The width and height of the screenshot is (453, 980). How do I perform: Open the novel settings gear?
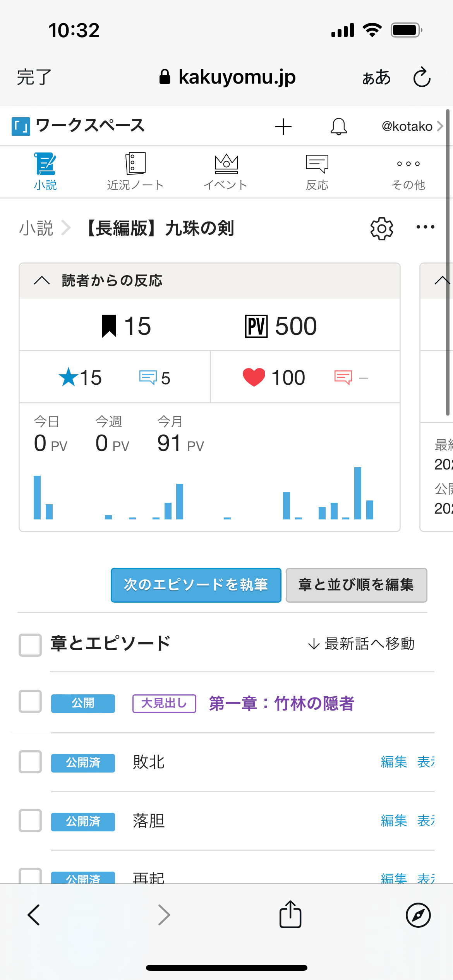click(x=382, y=228)
